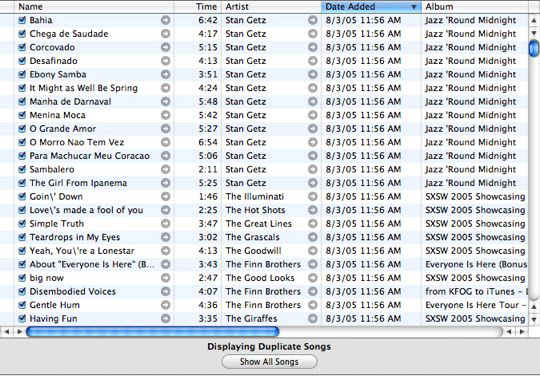Toggle the Having Fun song checkbox
Viewport: 540px width, 376px height.
click(22, 318)
